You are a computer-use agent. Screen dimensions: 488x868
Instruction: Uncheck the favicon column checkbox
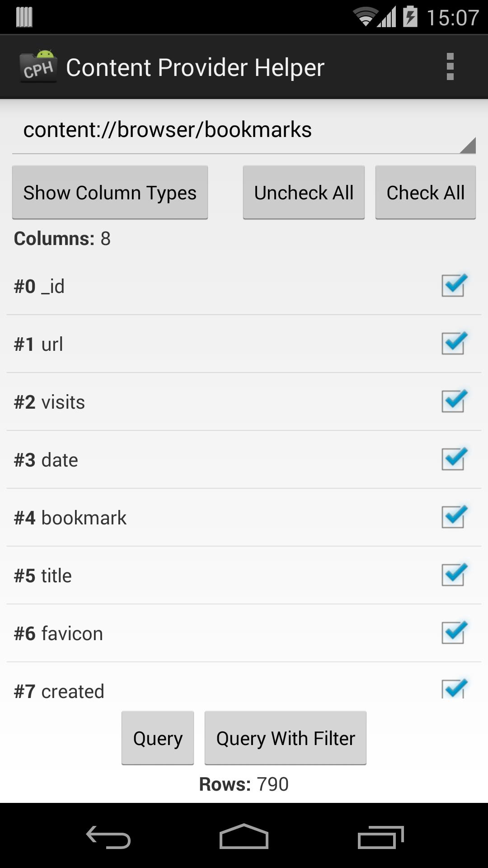tap(453, 633)
